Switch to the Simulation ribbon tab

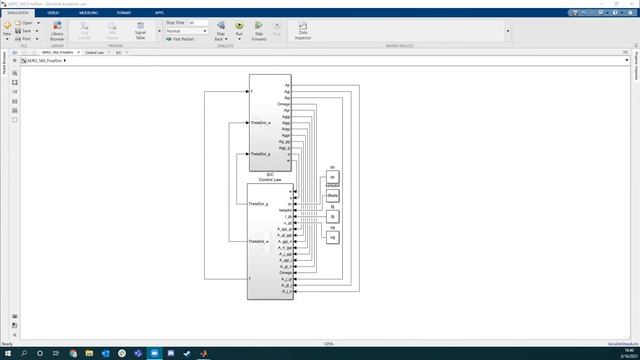(x=18, y=13)
